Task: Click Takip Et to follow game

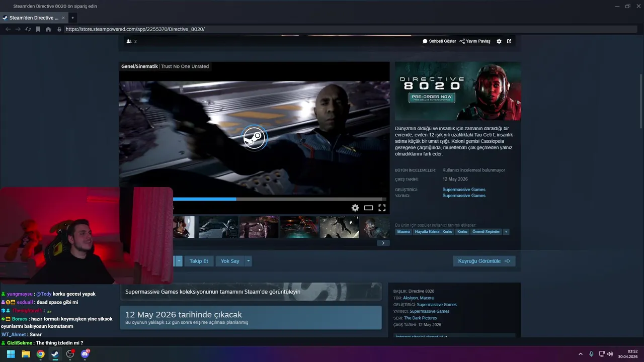Action: pyautogui.click(x=199, y=261)
